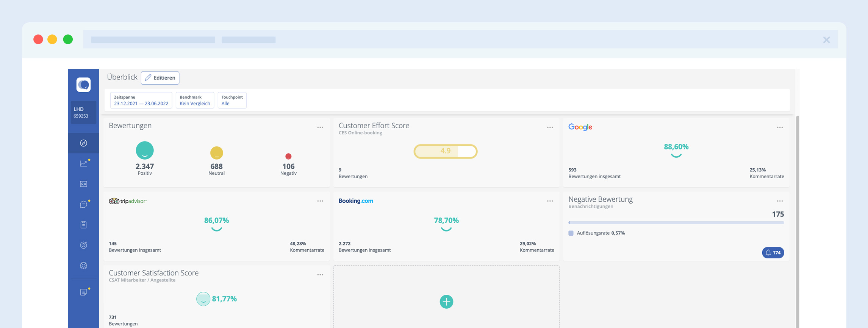Click the Negative Bewertung progress bar
This screenshot has height=328, width=868.
(676, 223)
